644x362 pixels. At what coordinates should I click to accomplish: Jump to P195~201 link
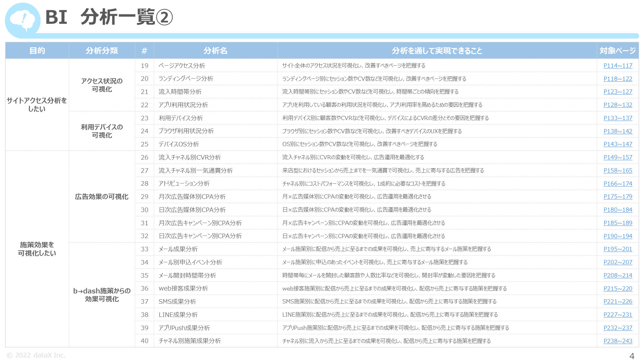(618, 249)
